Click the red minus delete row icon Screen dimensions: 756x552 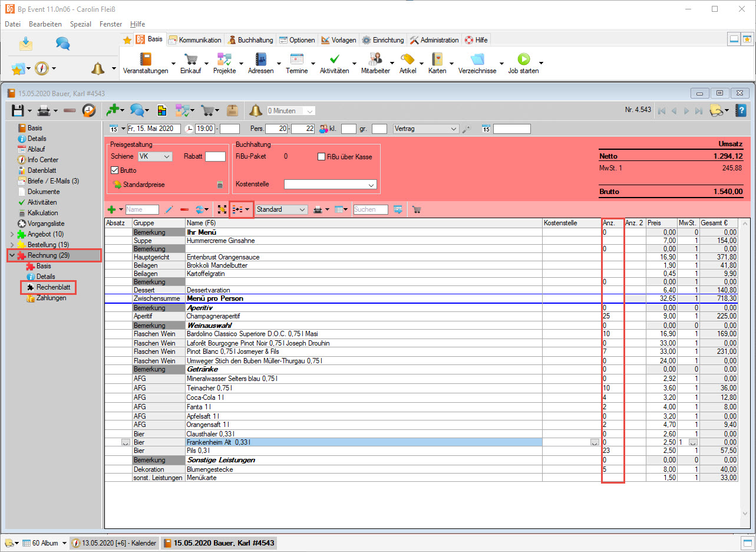click(184, 209)
